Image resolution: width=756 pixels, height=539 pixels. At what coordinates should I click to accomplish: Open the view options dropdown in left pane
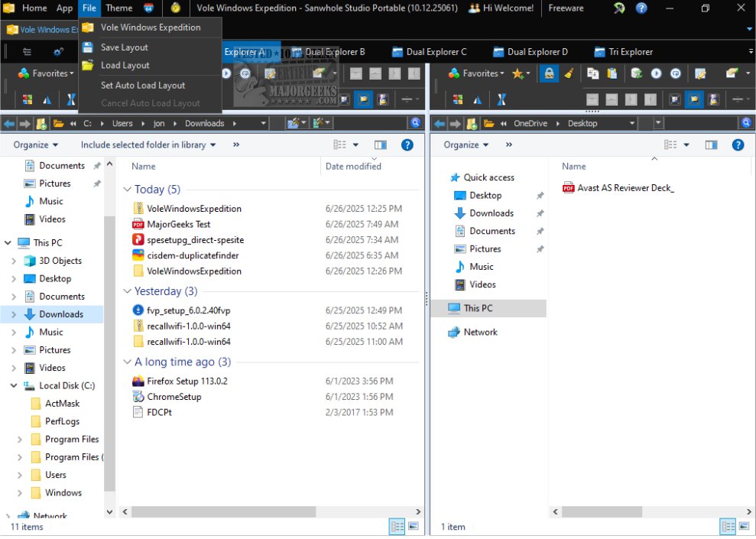click(355, 144)
